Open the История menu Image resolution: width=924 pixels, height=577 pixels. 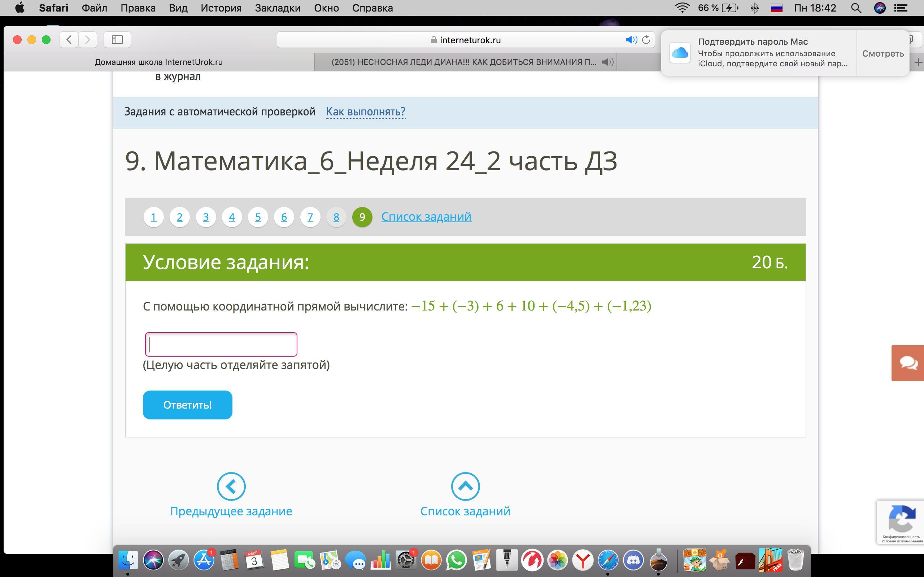click(x=221, y=8)
